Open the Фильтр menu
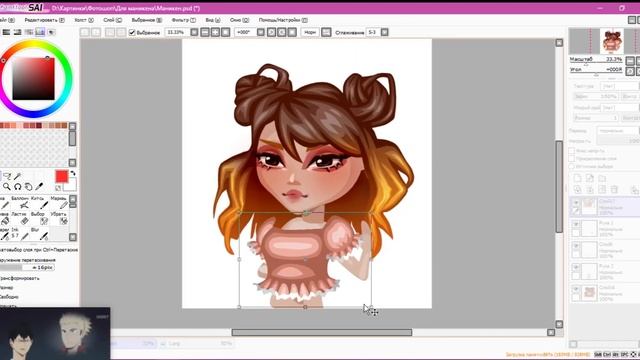This screenshot has width=640, height=360. coord(183,20)
